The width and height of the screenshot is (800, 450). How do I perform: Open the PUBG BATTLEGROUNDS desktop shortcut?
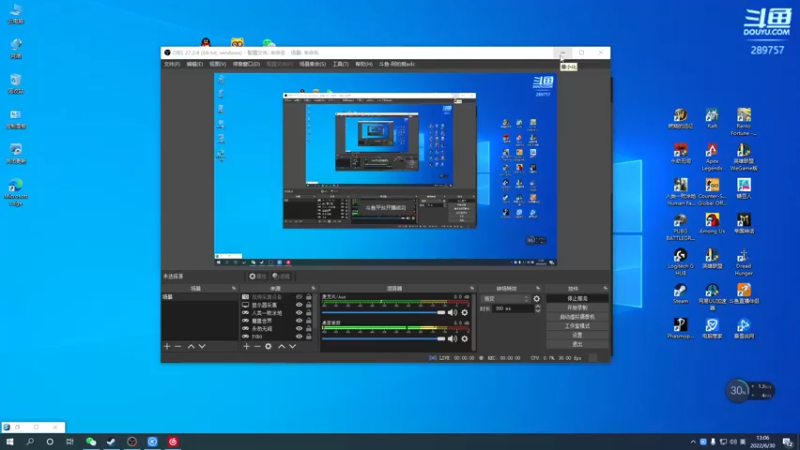pos(680,227)
